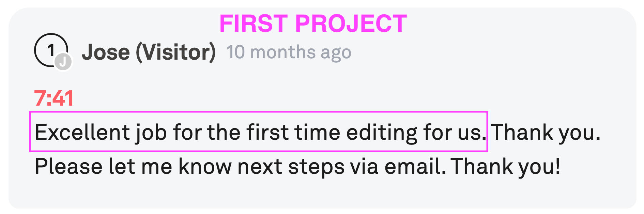Click the (Visitor) label beside Jose
This screenshot has height=214, width=644.
pyautogui.click(x=176, y=52)
